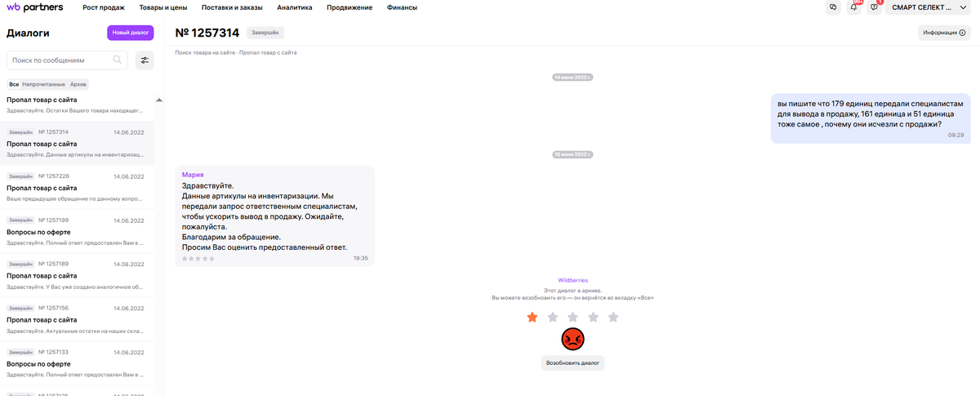980x396 pixels.
Task: Click the Wildberries label above archive notice
Action: (x=572, y=280)
